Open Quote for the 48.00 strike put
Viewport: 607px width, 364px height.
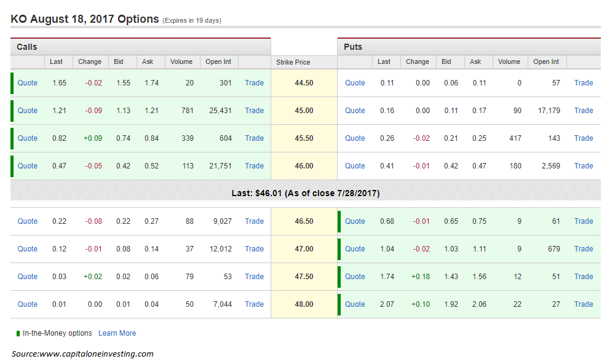pyautogui.click(x=355, y=304)
